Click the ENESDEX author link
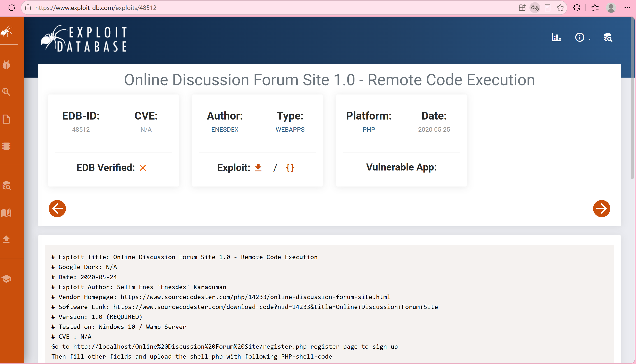The image size is (636, 364). tap(225, 129)
